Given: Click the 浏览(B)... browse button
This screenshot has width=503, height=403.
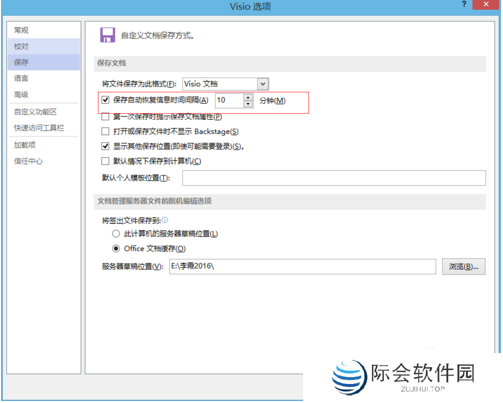Looking at the screenshot, I should coord(464,267).
